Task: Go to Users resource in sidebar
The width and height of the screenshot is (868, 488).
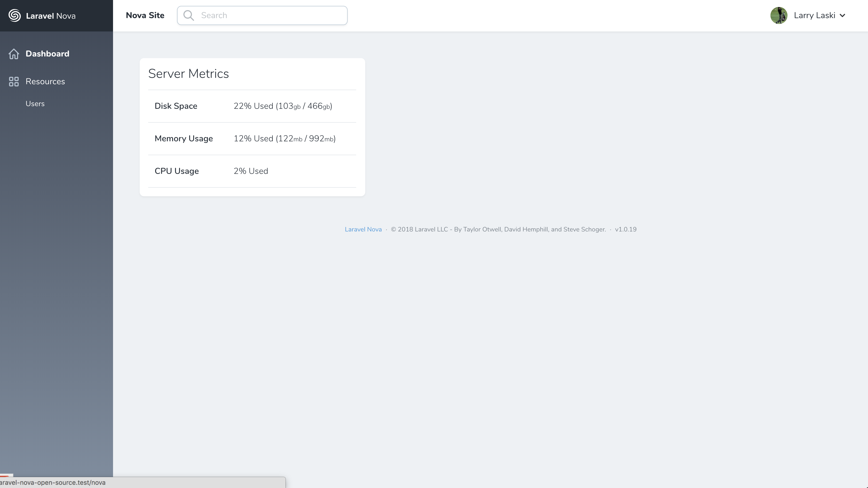Action: pos(35,104)
